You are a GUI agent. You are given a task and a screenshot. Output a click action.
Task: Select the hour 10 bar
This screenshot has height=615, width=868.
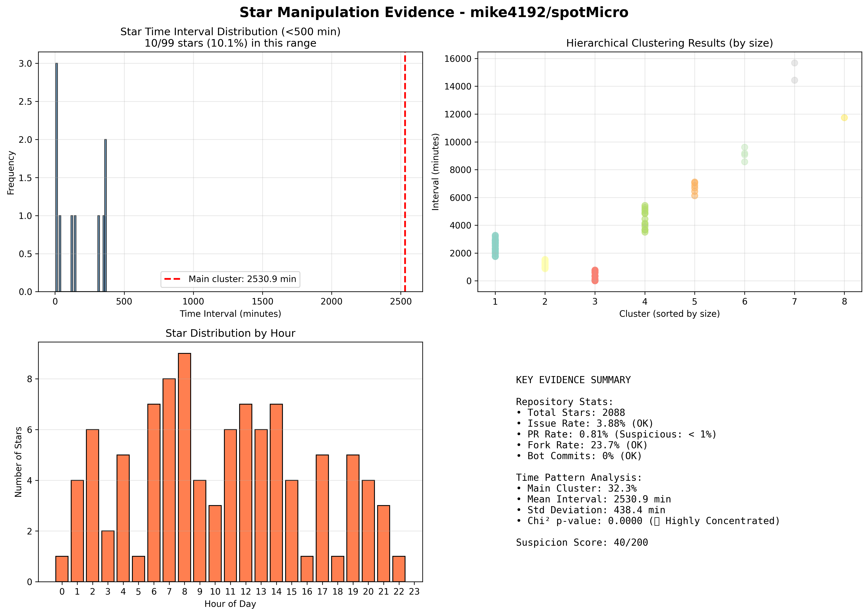[215, 543]
